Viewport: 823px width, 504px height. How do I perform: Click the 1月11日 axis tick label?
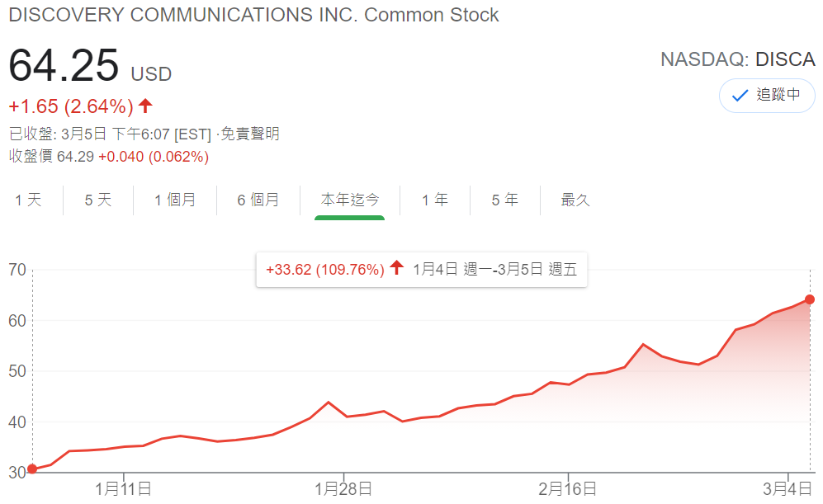click(123, 489)
